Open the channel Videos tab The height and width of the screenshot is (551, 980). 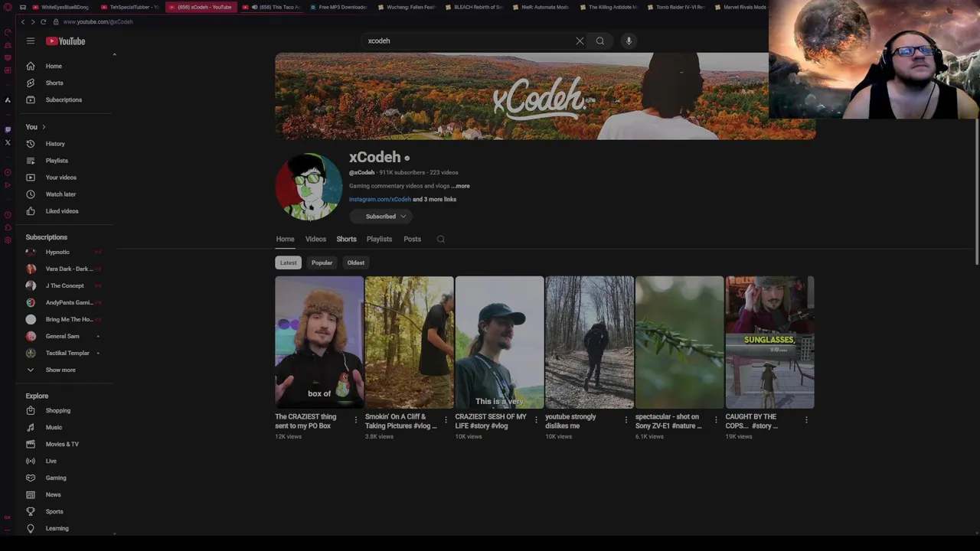(x=315, y=239)
